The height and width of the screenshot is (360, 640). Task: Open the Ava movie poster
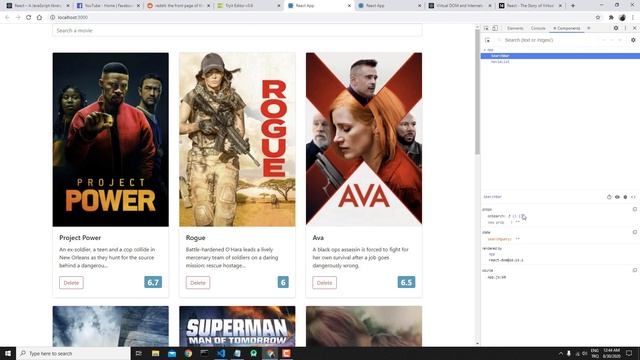364,140
